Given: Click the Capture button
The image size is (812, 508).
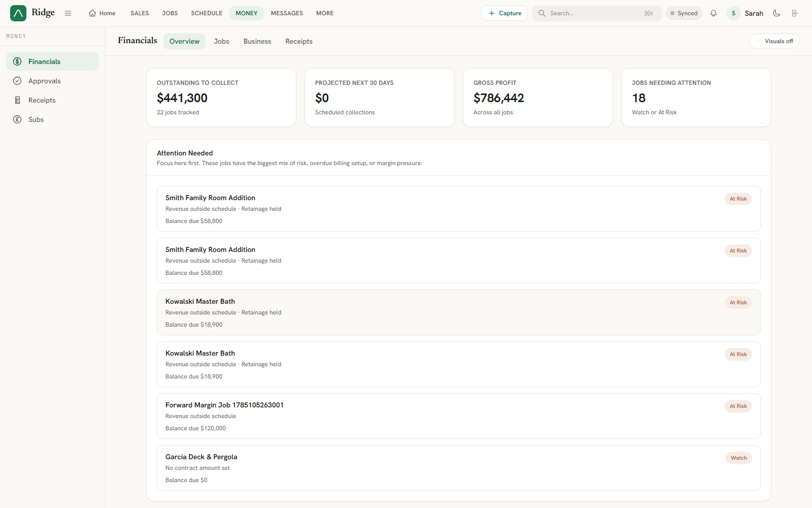Looking at the screenshot, I should (x=504, y=13).
